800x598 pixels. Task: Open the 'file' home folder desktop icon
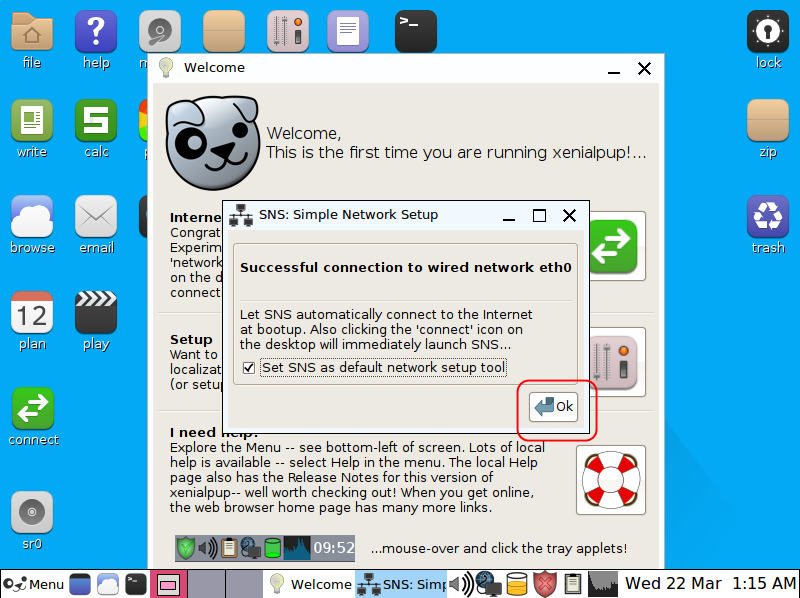(x=32, y=32)
